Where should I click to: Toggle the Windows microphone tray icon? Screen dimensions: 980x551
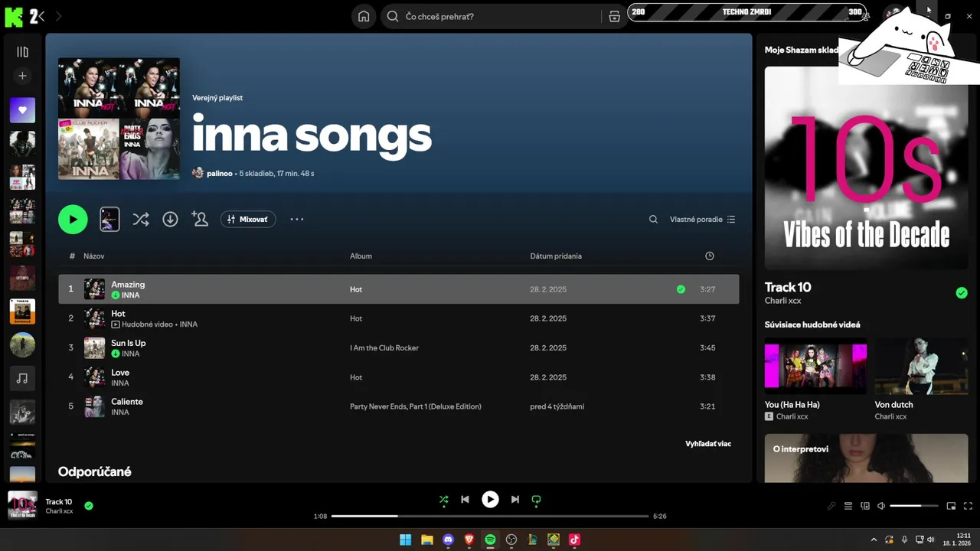pyautogui.click(x=904, y=540)
